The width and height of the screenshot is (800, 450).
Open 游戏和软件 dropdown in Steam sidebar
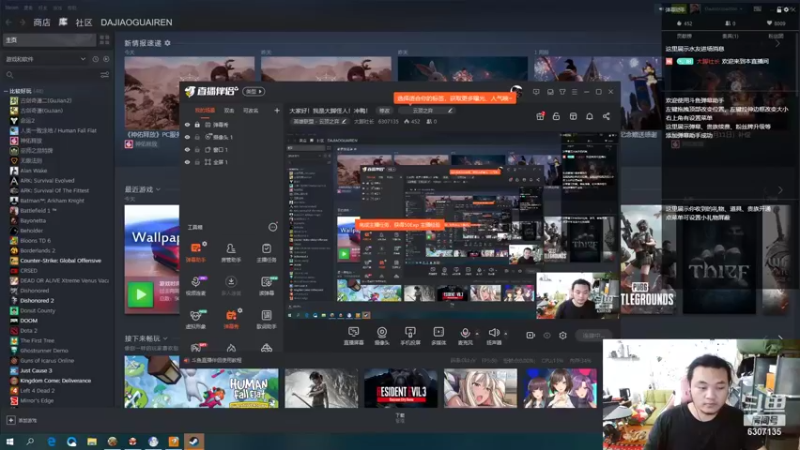(x=45, y=59)
